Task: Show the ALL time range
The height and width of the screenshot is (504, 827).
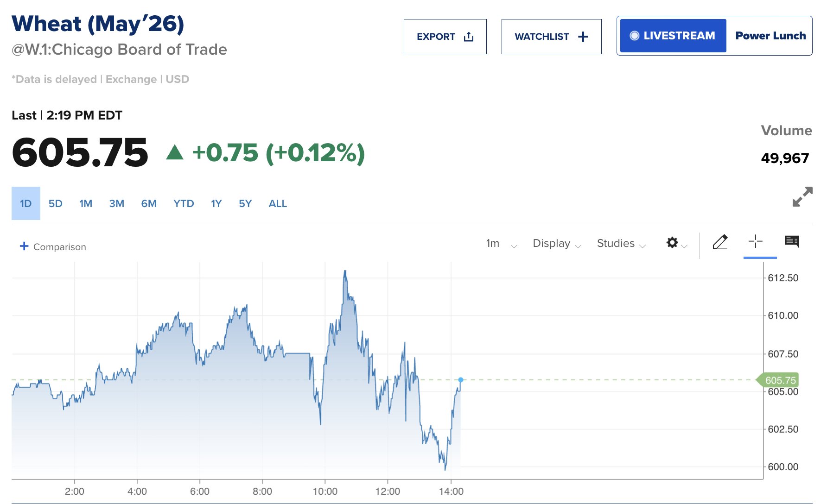Action: 278,203
